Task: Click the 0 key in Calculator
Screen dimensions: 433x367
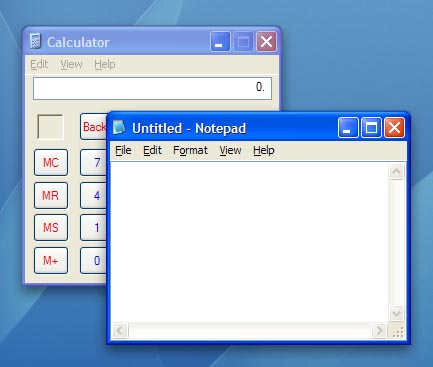Action: (94, 260)
